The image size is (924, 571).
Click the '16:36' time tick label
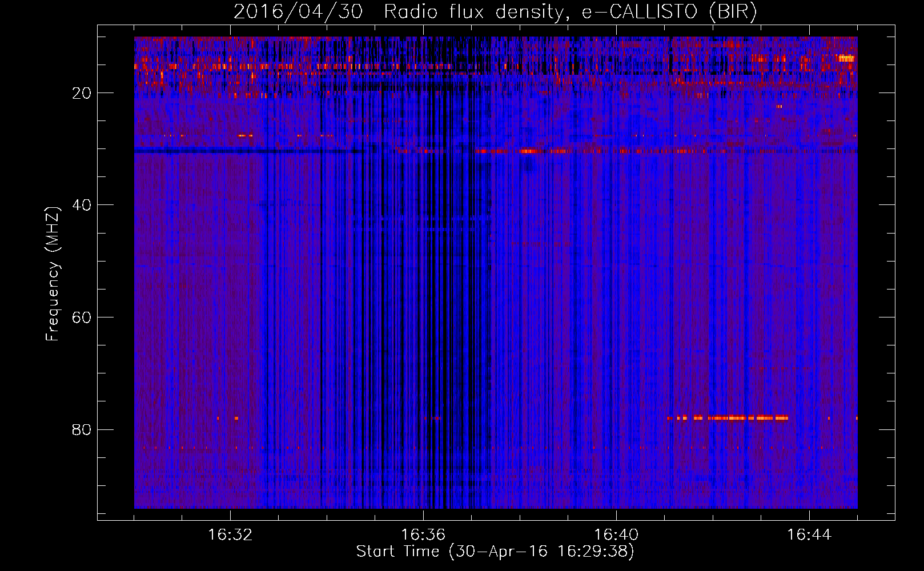(x=423, y=535)
